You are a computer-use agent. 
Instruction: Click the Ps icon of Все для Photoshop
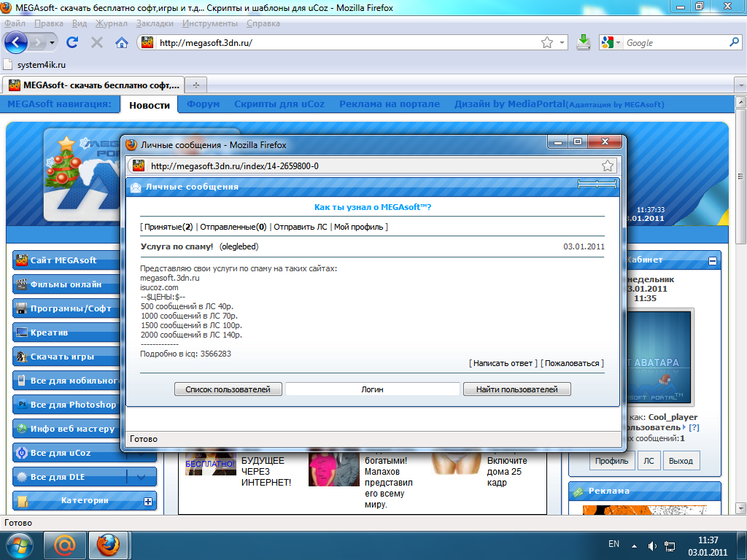pos(22,404)
